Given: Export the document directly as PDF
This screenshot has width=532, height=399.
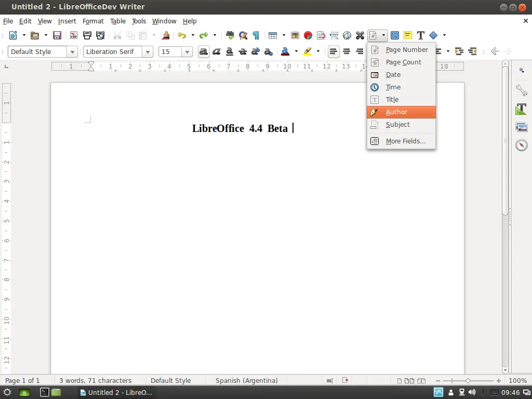Looking at the screenshot, I should click(74, 35).
